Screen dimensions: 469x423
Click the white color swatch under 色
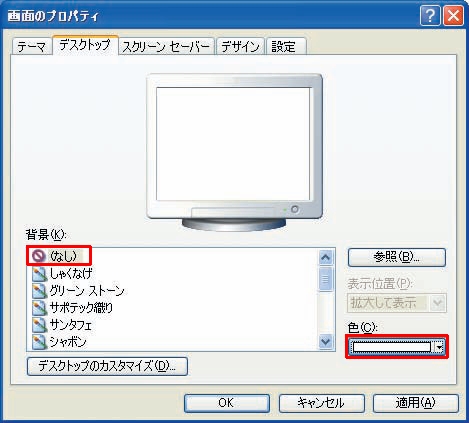pos(392,347)
